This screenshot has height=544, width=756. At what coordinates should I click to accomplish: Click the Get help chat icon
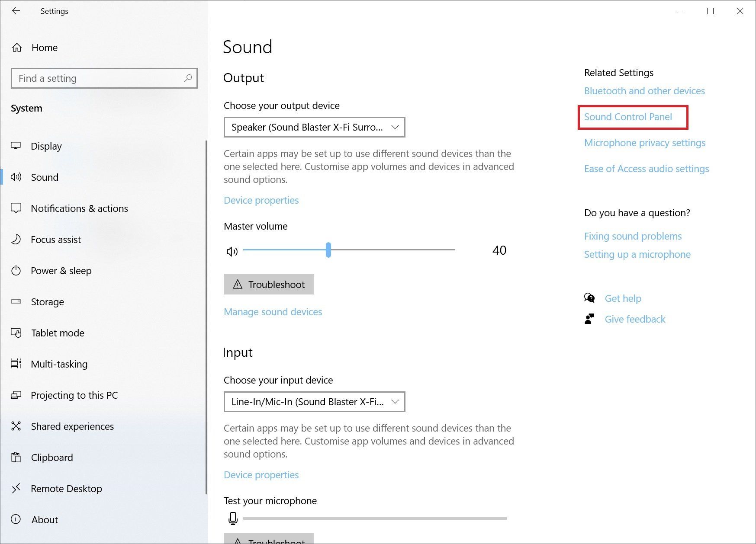coord(589,298)
